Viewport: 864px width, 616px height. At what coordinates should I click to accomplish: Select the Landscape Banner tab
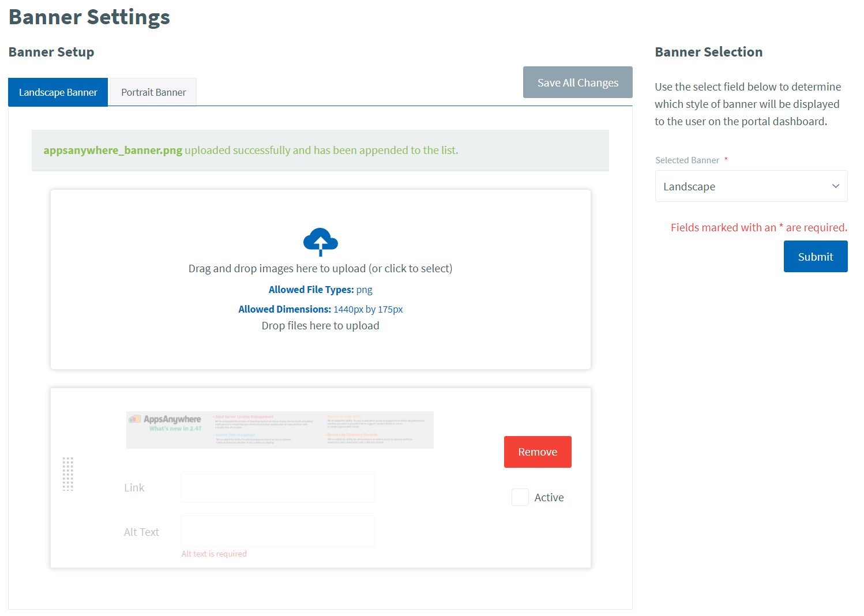(x=58, y=92)
